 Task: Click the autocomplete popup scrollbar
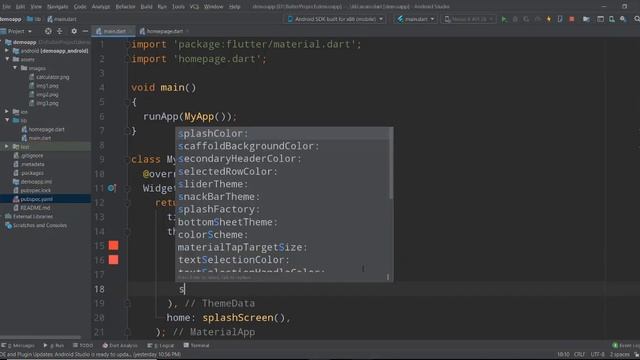point(391,163)
